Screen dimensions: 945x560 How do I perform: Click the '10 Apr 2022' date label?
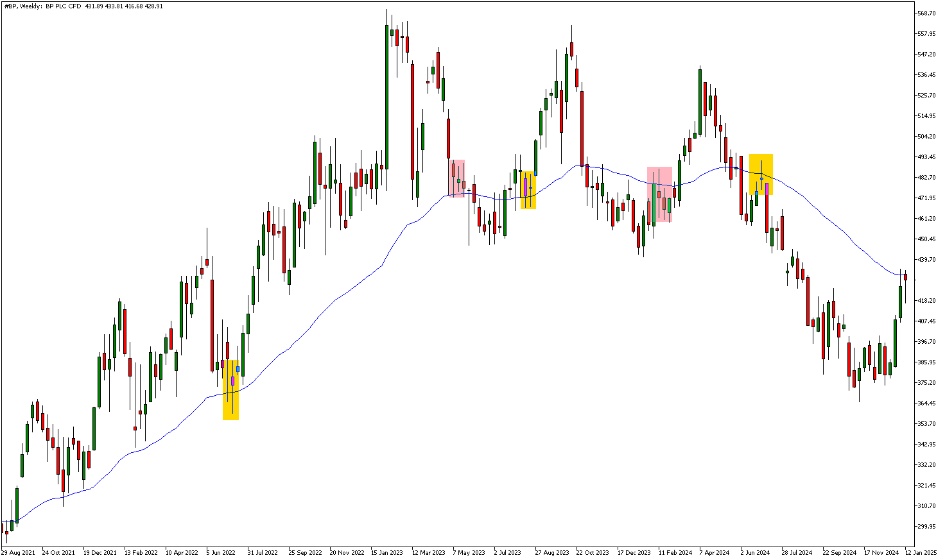(x=182, y=552)
